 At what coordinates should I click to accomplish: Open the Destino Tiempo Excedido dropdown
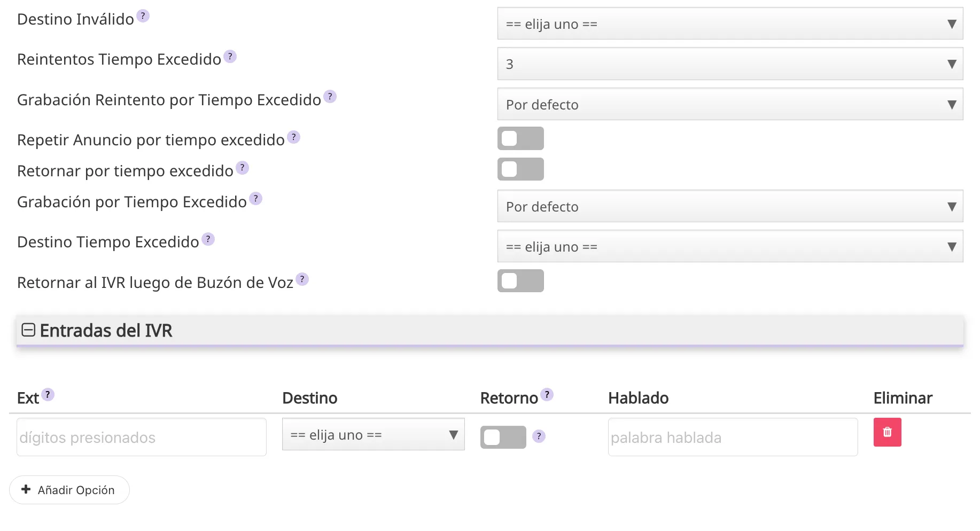pos(730,246)
